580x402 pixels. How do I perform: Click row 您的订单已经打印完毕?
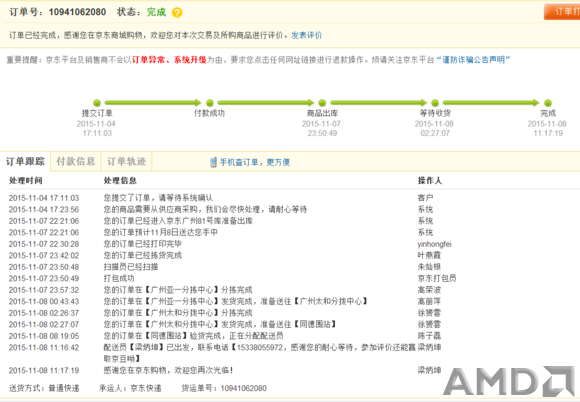coord(142,244)
